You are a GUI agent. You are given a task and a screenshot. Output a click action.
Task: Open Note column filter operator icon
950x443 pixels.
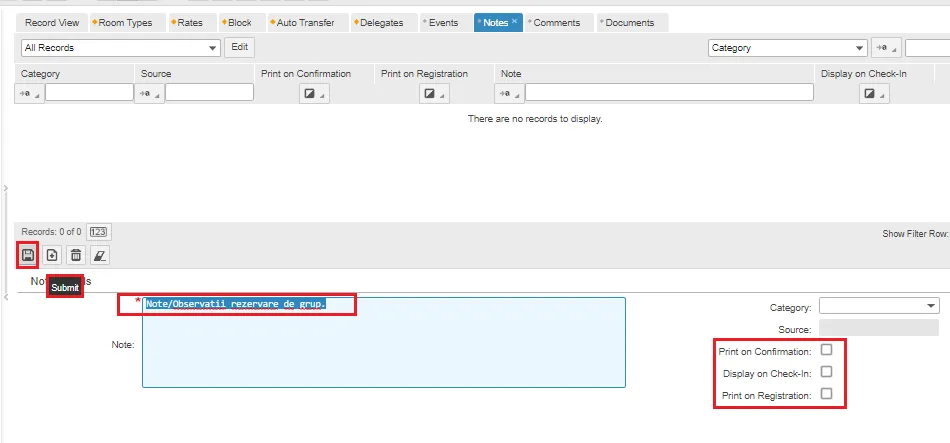(509, 94)
